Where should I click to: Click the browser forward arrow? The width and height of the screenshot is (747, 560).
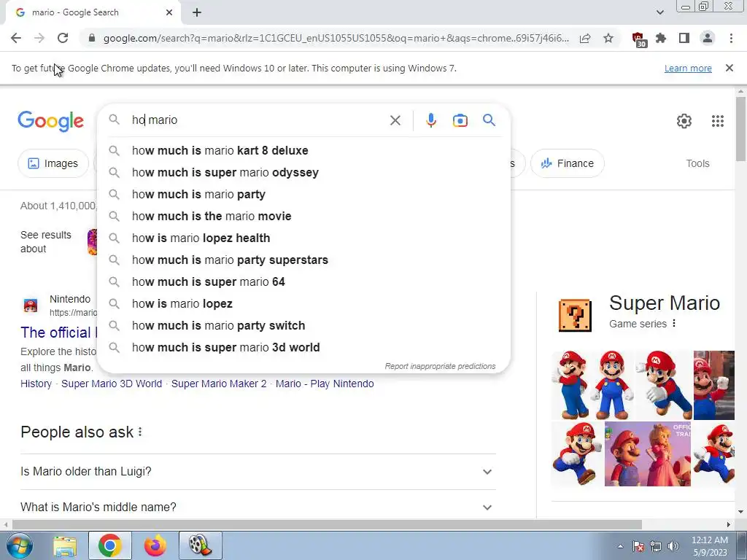tap(39, 38)
